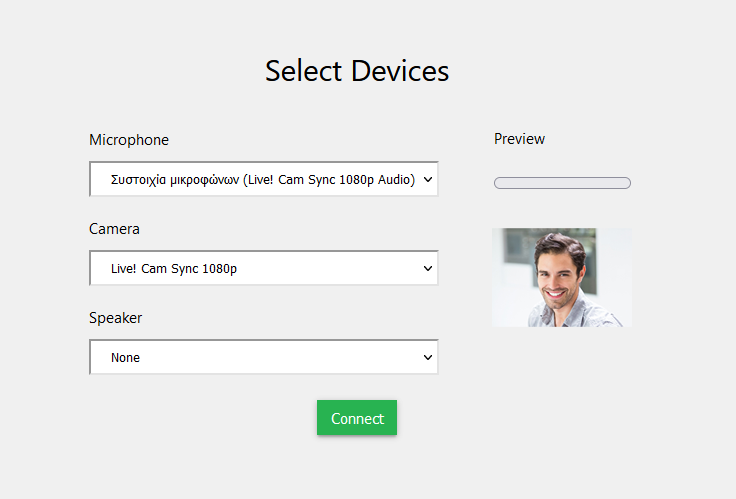This screenshot has width=736, height=499.
Task: Click the Speaker field label
Action: point(115,318)
